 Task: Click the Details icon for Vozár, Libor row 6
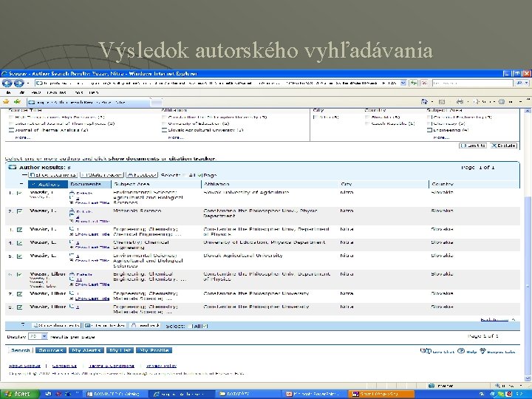[x=72, y=274]
